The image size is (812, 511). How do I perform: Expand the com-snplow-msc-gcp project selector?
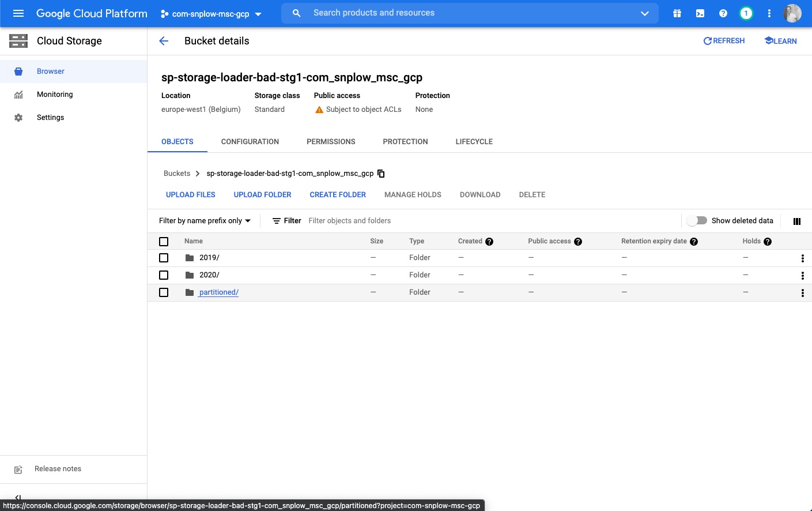211,14
